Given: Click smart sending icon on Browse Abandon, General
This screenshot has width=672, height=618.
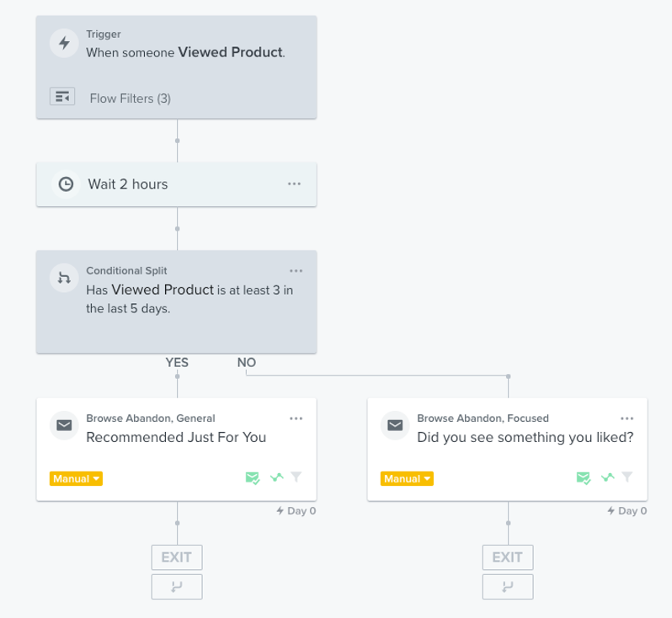Looking at the screenshot, I should click(252, 478).
